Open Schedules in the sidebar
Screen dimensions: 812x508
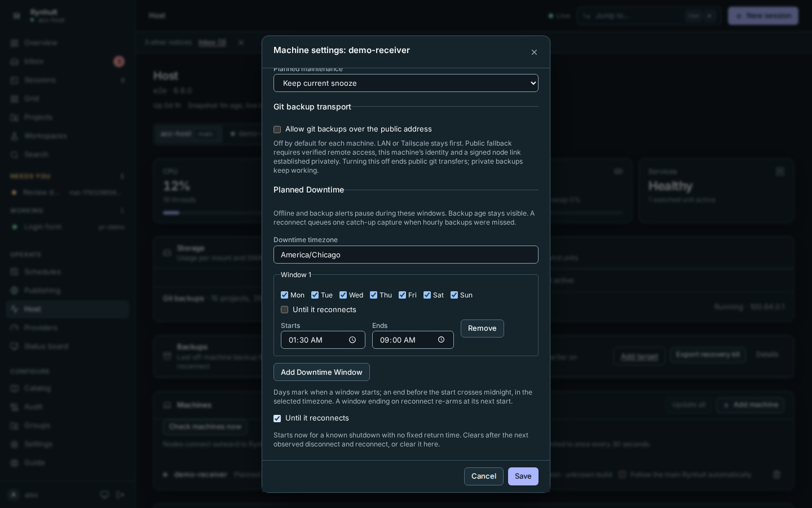68,272
